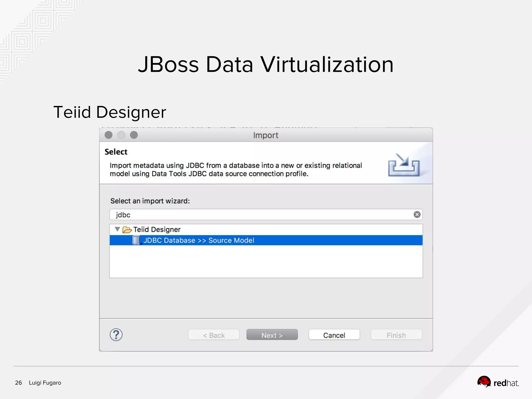The width and height of the screenshot is (532, 399).
Task: Click the JBoss Data Virtualization title
Action: tap(266, 64)
